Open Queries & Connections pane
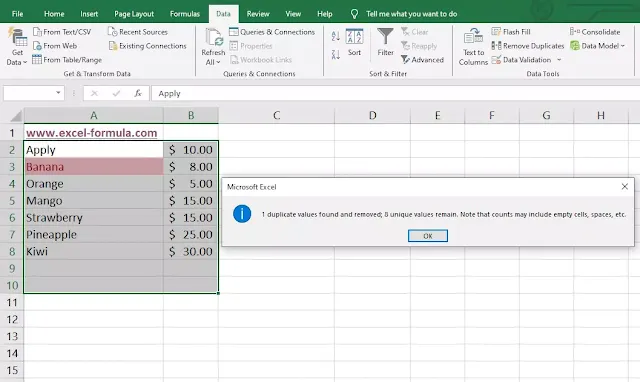This screenshot has height=382, width=640. [x=272, y=32]
